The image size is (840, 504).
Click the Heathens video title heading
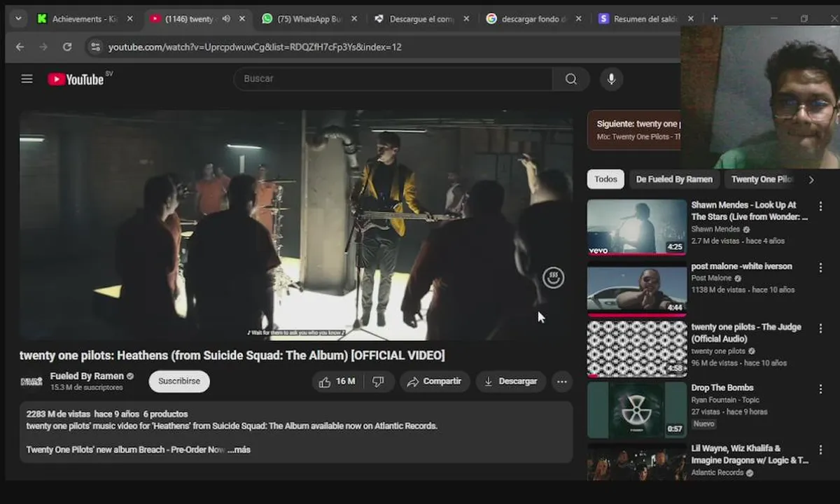click(232, 356)
